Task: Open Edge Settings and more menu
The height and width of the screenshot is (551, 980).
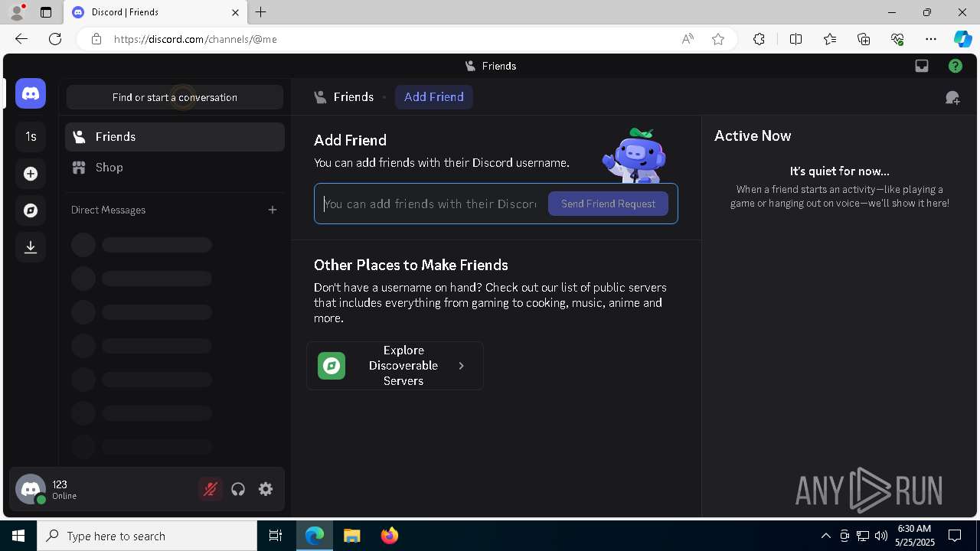Action: coord(931,39)
